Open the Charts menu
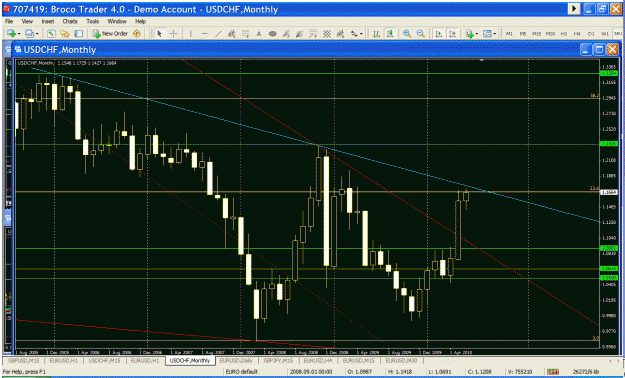The image size is (625, 378). coord(70,21)
